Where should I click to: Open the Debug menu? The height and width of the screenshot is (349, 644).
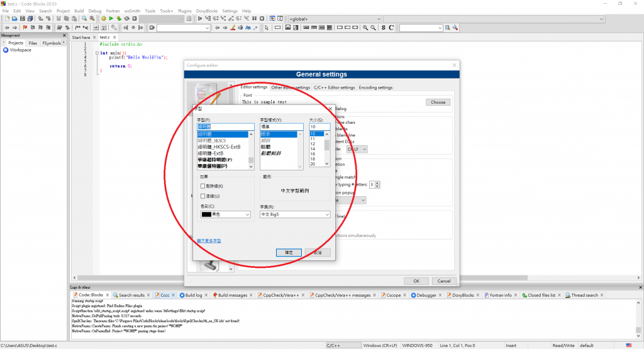click(x=95, y=11)
